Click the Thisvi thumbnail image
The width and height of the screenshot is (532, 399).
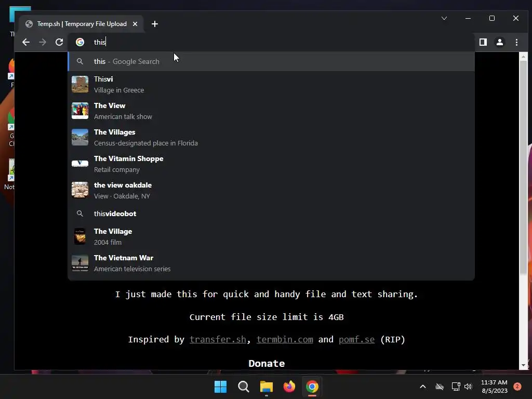[80, 84]
